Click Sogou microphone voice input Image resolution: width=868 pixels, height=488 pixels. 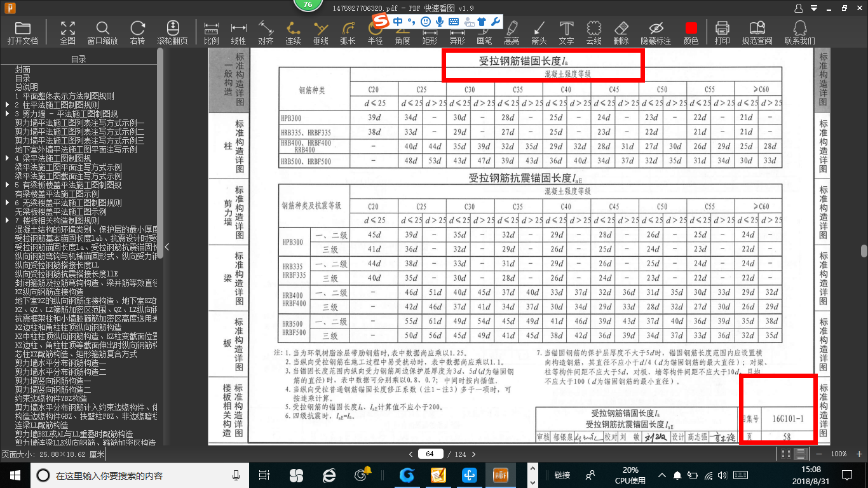tap(440, 22)
